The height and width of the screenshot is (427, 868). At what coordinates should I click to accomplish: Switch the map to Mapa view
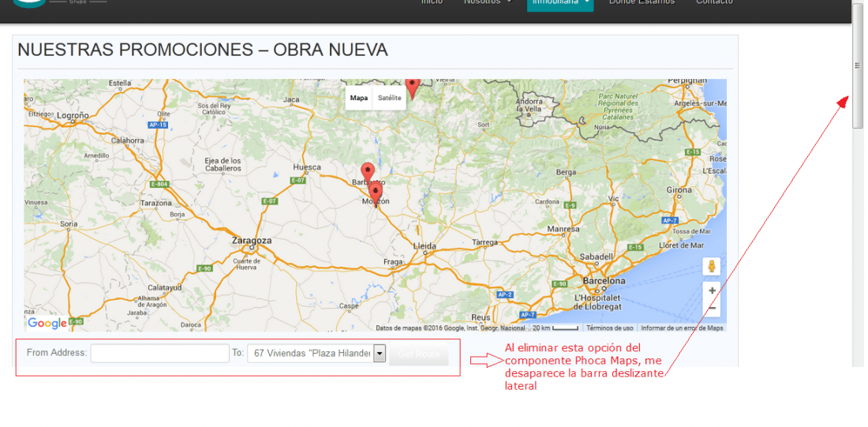pyautogui.click(x=359, y=98)
